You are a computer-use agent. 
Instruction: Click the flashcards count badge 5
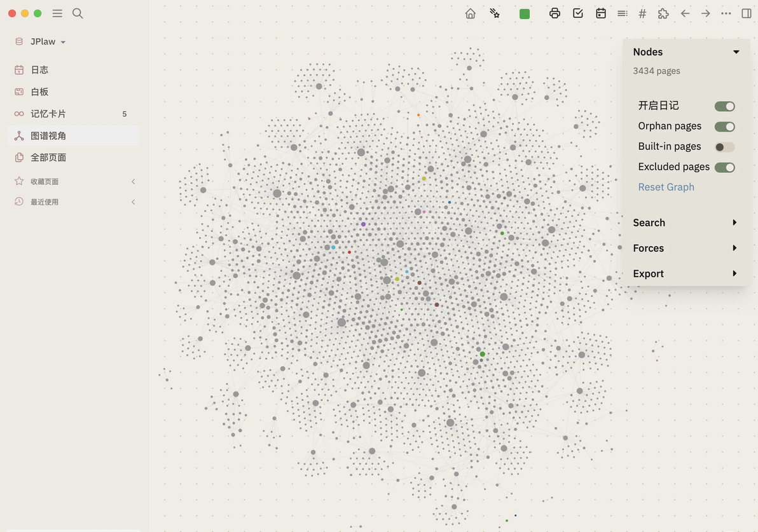[x=124, y=114]
